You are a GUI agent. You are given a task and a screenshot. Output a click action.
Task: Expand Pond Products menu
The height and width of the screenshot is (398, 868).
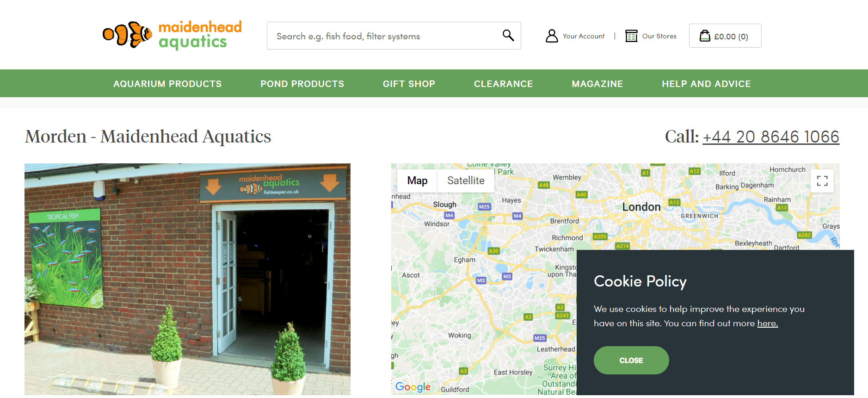(x=302, y=84)
